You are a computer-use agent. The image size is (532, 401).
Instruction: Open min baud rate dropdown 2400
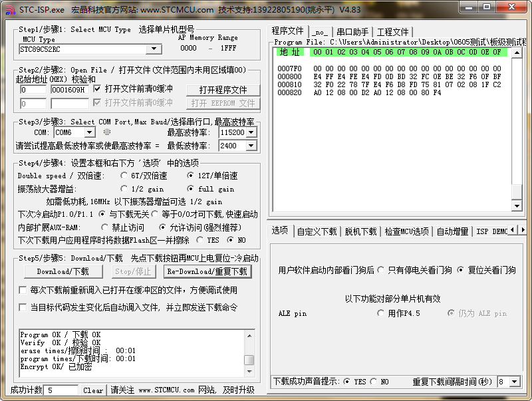point(251,146)
